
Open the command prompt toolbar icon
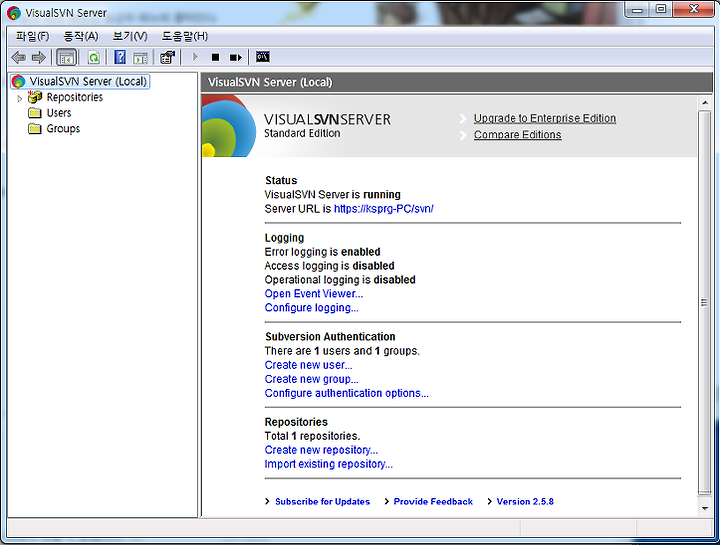tap(263, 57)
